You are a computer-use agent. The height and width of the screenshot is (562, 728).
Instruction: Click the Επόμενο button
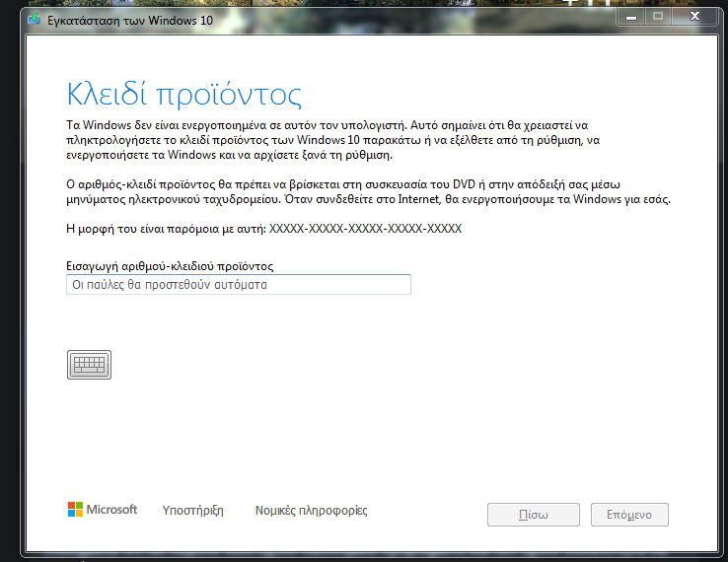[629, 515]
